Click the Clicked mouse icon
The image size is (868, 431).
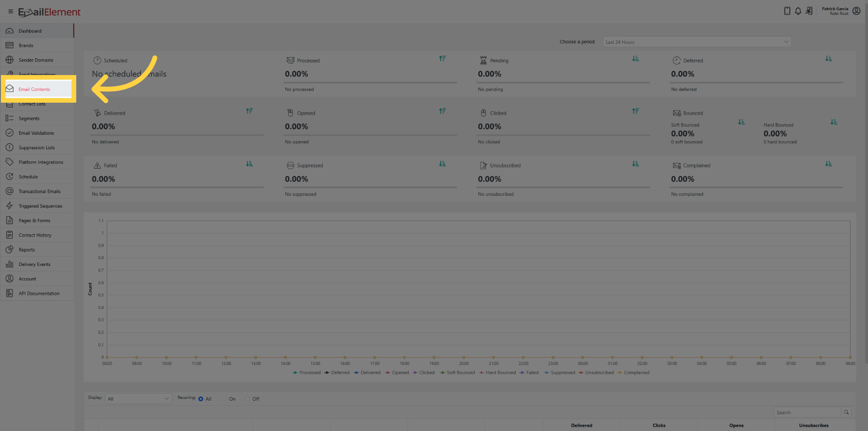pos(483,113)
